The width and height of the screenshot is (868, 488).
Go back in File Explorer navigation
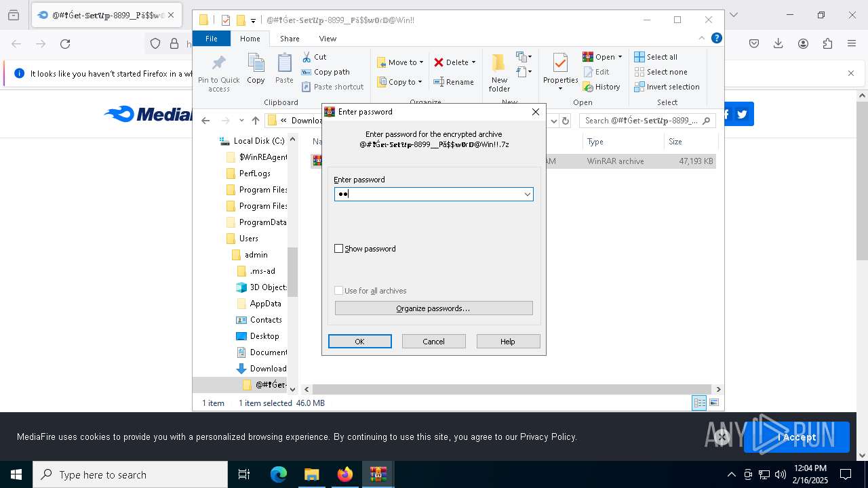coord(205,121)
